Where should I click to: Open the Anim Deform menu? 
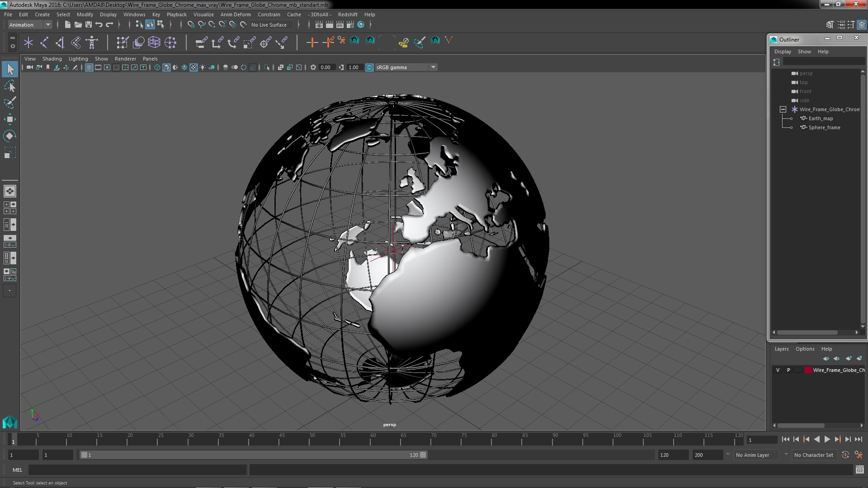coord(235,14)
